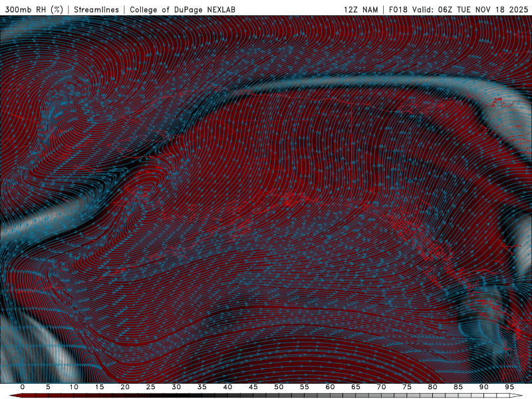The image size is (532, 399).
Task: Click the 30 value on humidity scale
Action: 176,387
